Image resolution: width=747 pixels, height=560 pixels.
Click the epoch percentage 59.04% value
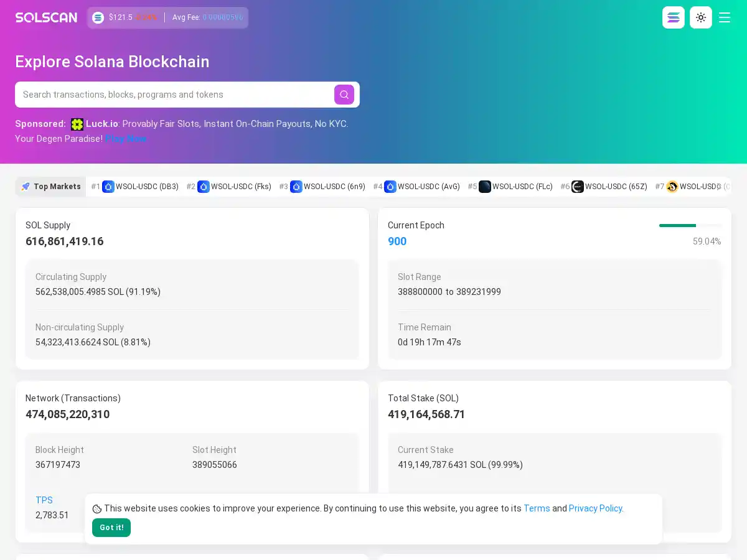click(x=707, y=241)
